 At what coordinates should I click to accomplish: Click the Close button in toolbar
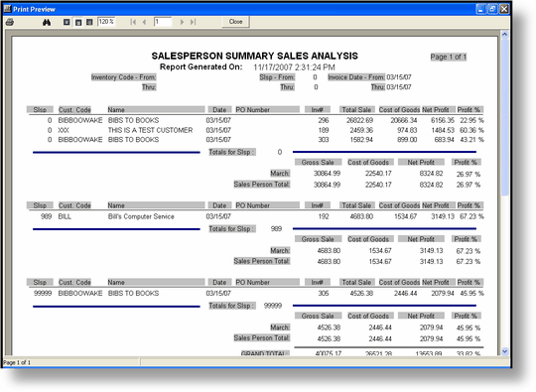click(235, 22)
